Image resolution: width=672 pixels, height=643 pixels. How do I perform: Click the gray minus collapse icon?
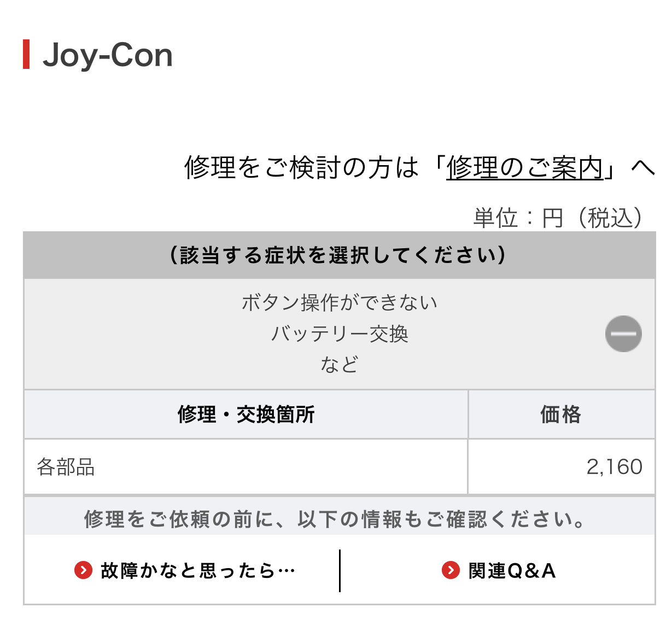[623, 334]
